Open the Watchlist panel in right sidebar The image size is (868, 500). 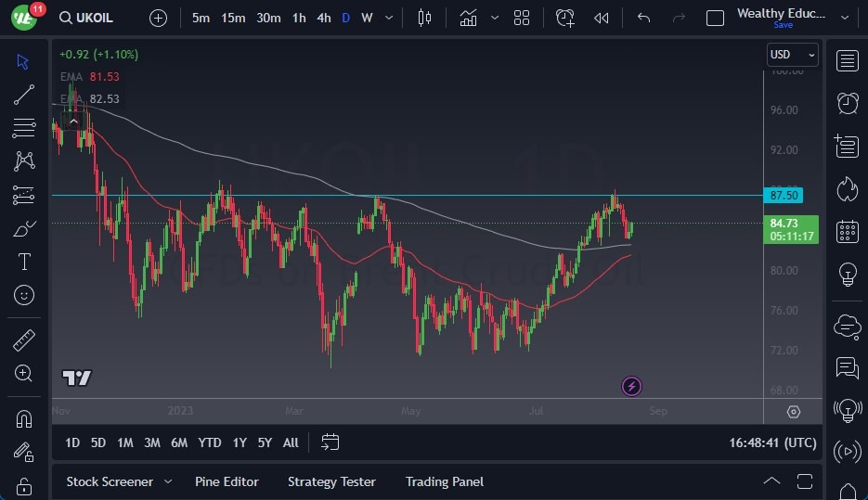(847, 61)
